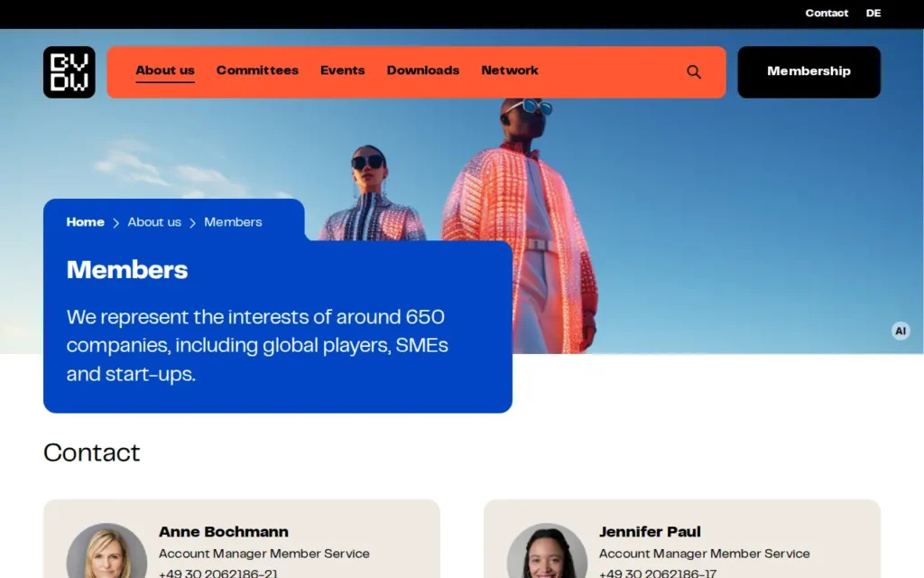Viewport: 924px width, 578px height.
Task: Click Jennifer Paul's Account Manager Member Service title
Action: point(704,554)
